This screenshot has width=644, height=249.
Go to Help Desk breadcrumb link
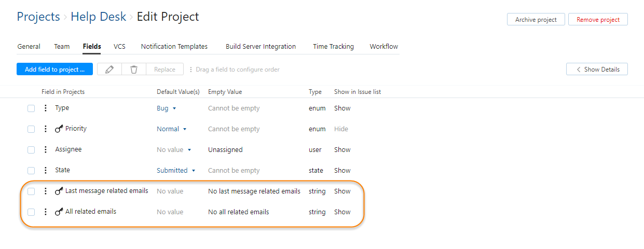(x=98, y=17)
